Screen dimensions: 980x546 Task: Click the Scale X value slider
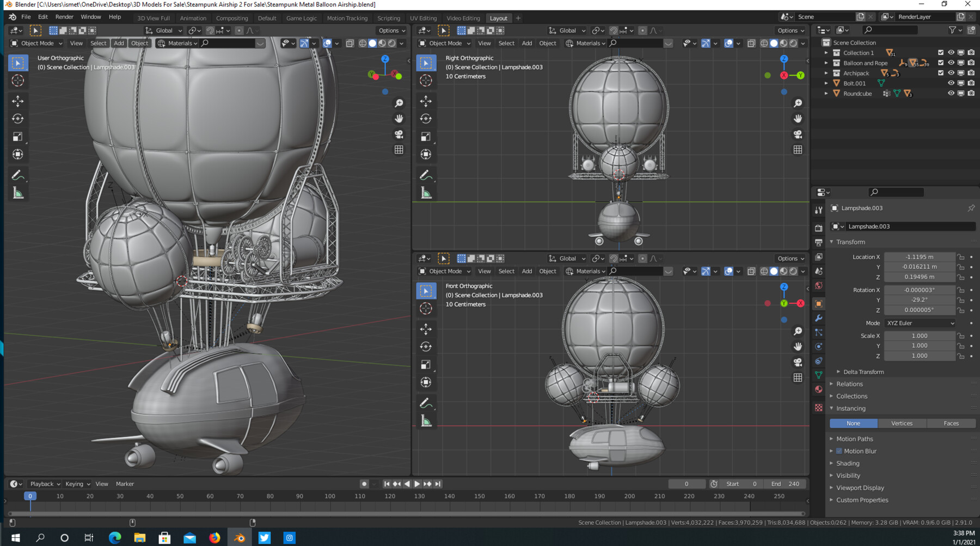point(920,336)
